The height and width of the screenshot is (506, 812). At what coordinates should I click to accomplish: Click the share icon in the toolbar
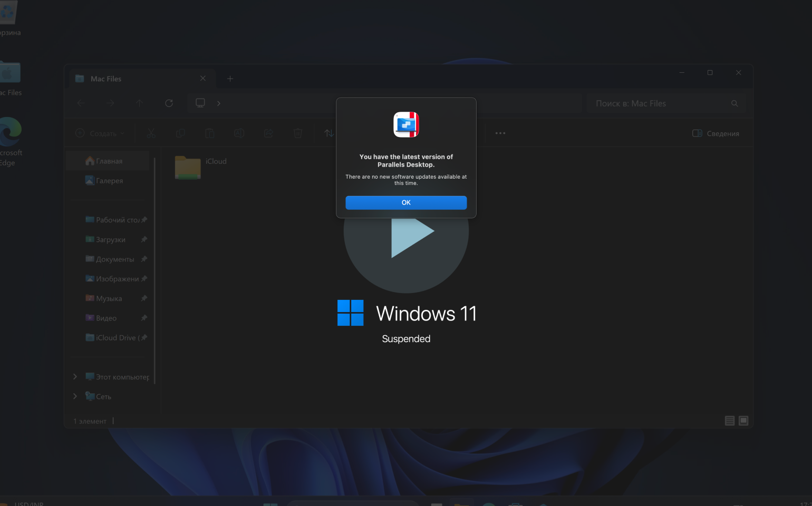[x=268, y=133]
